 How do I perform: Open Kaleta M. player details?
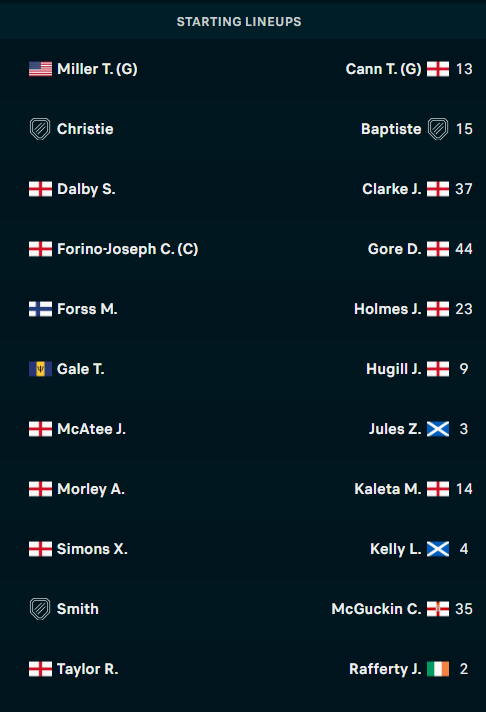[388, 489]
